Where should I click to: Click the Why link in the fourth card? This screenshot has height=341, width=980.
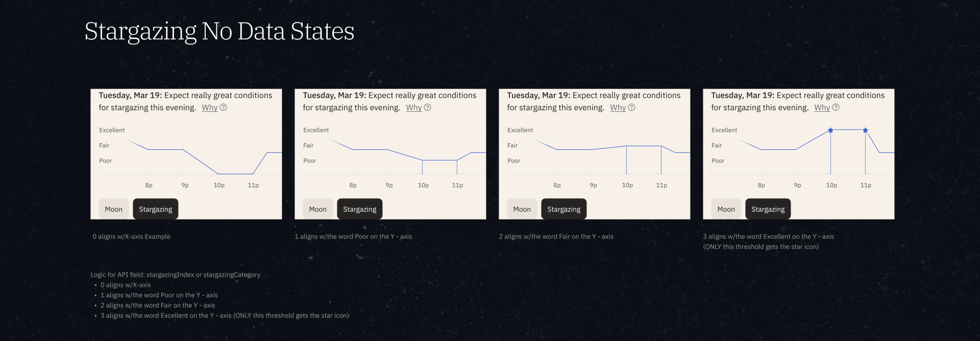[822, 108]
